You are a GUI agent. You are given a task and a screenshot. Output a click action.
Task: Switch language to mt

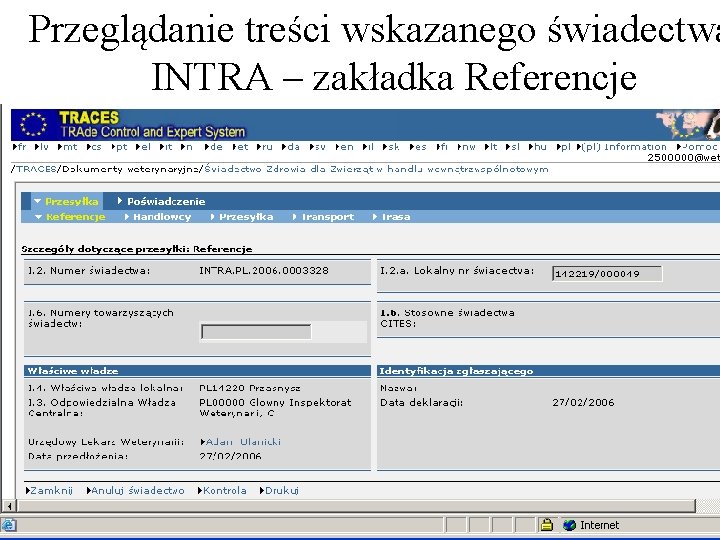point(68,147)
